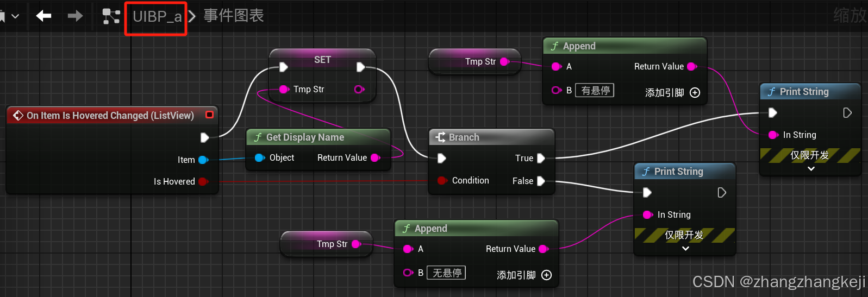Click the red Is Hovered output pin
The image size is (868, 297).
click(203, 181)
